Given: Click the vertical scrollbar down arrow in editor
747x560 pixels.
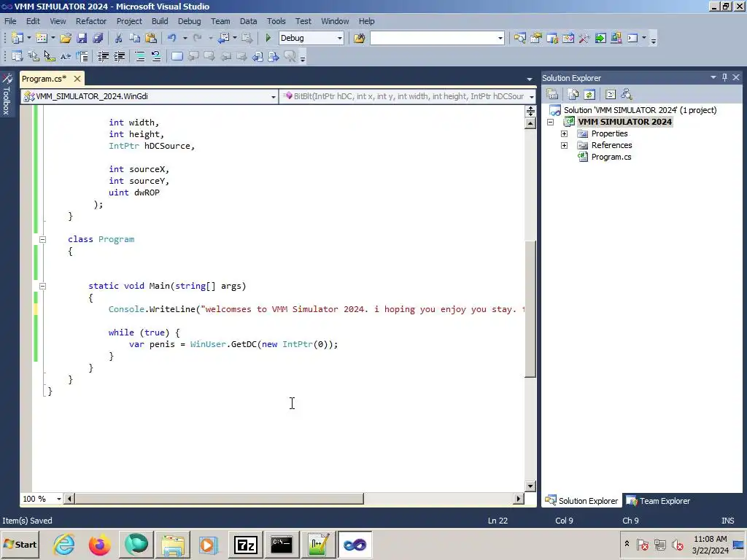Looking at the screenshot, I should [530, 486].
